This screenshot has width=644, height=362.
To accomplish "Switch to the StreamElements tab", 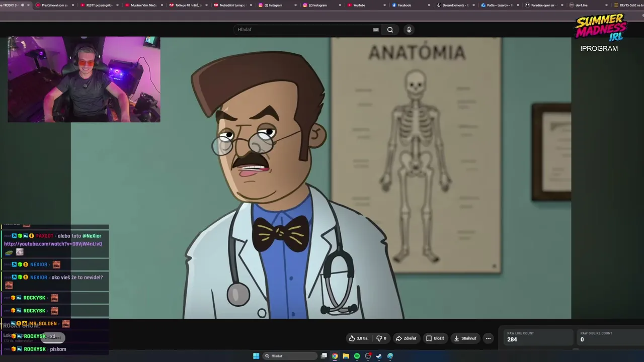I will click(x=455, y=5).
